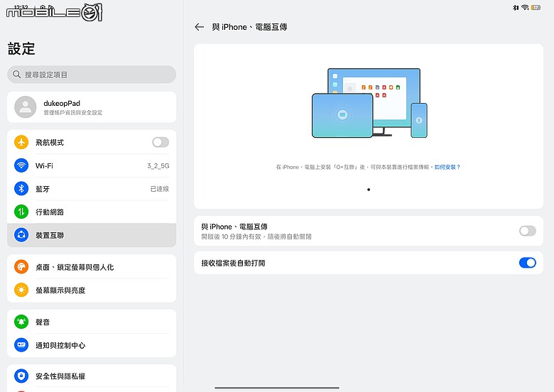Click the Bluetooth status 已連線
The width and height of the screenshot is (554, 392).
click(x=160, y=189)
